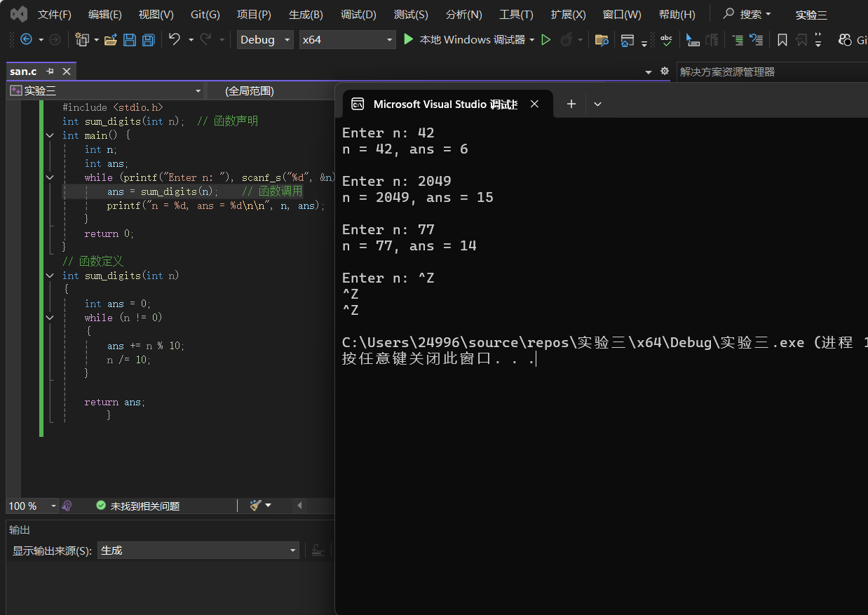
Task: Click the purple IntelliCode lightbulb icon
Action: (x=67, y=506)
